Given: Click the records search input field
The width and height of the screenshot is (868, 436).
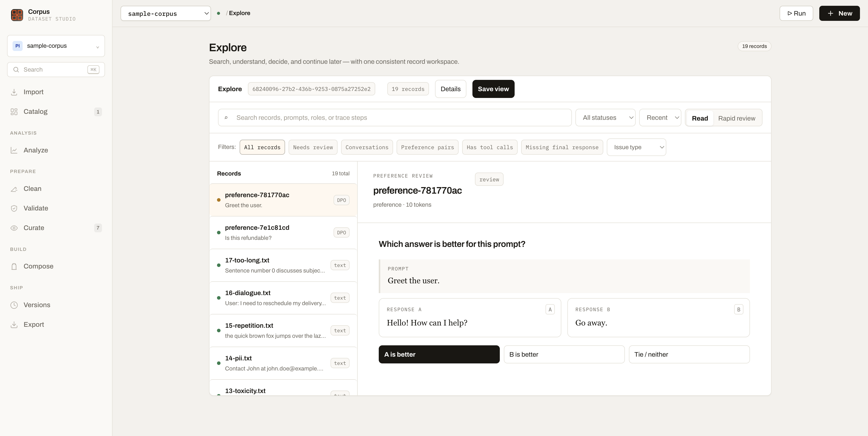Looking at the screenshot, I should tap(395, 118).
